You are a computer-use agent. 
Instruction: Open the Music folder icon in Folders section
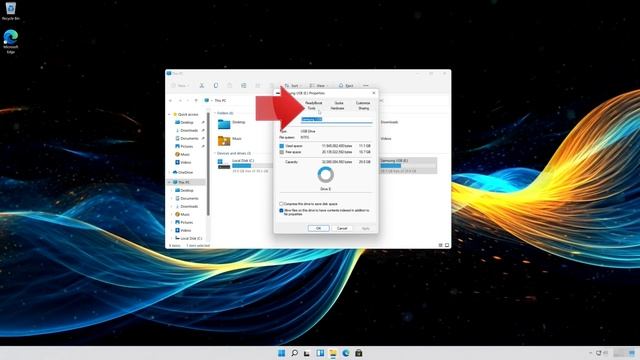(224, 141)
